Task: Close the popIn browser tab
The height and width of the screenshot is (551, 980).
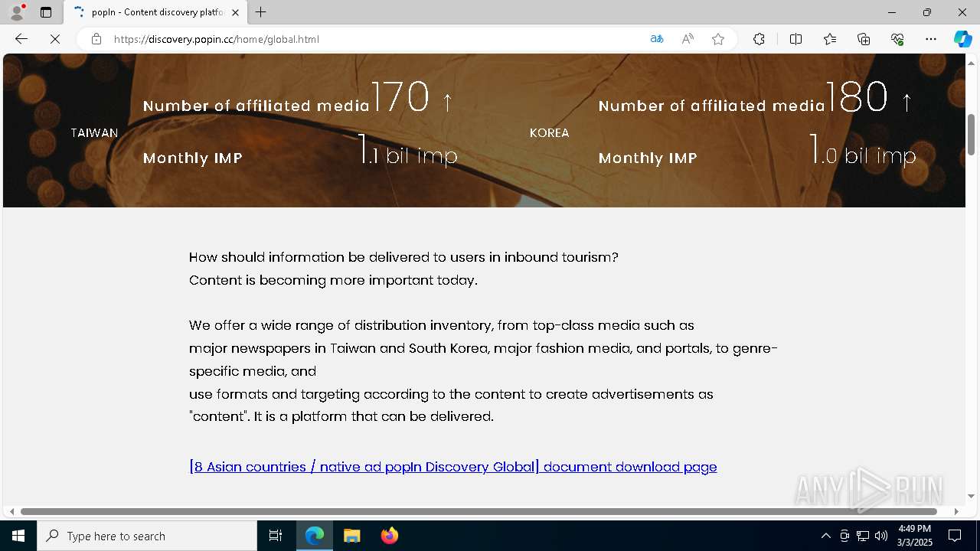Action: click(x=235, y=12)
